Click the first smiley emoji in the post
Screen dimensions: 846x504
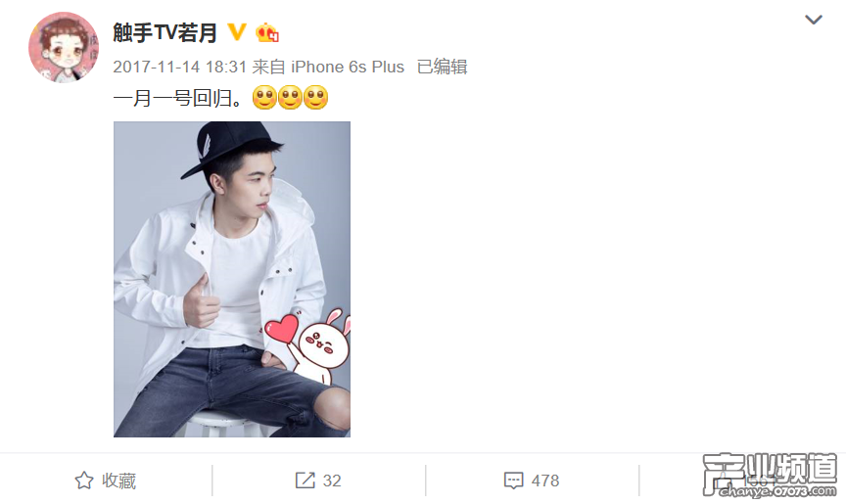coord(264,98)
